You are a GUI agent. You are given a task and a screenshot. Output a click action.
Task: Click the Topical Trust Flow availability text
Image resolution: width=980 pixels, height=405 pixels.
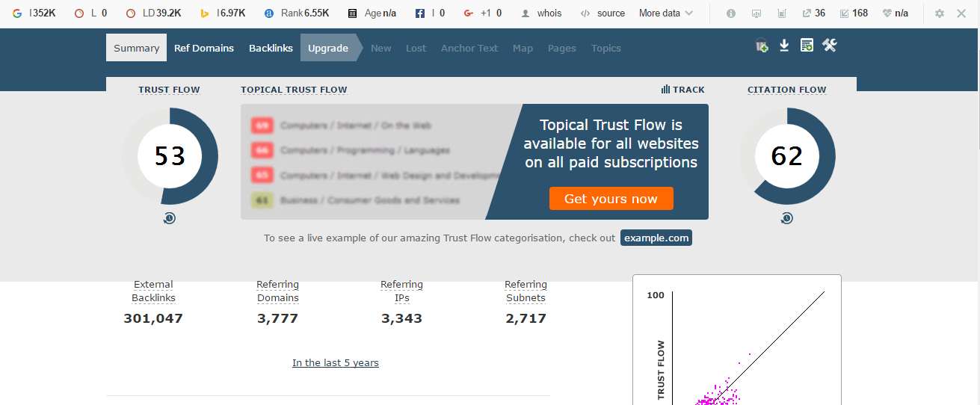(611, 143)
